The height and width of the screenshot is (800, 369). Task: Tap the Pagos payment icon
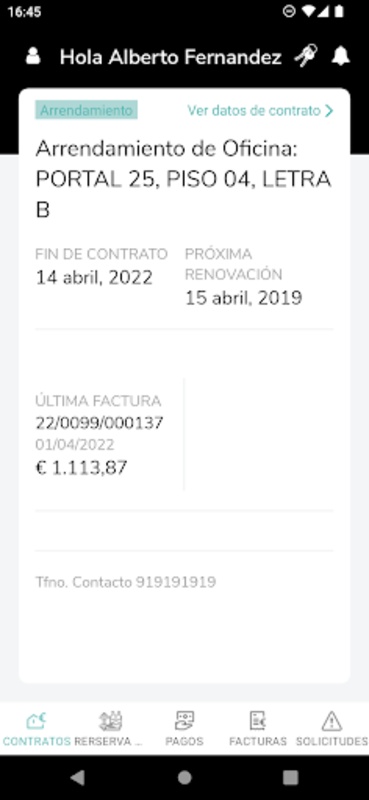(184, 721)
